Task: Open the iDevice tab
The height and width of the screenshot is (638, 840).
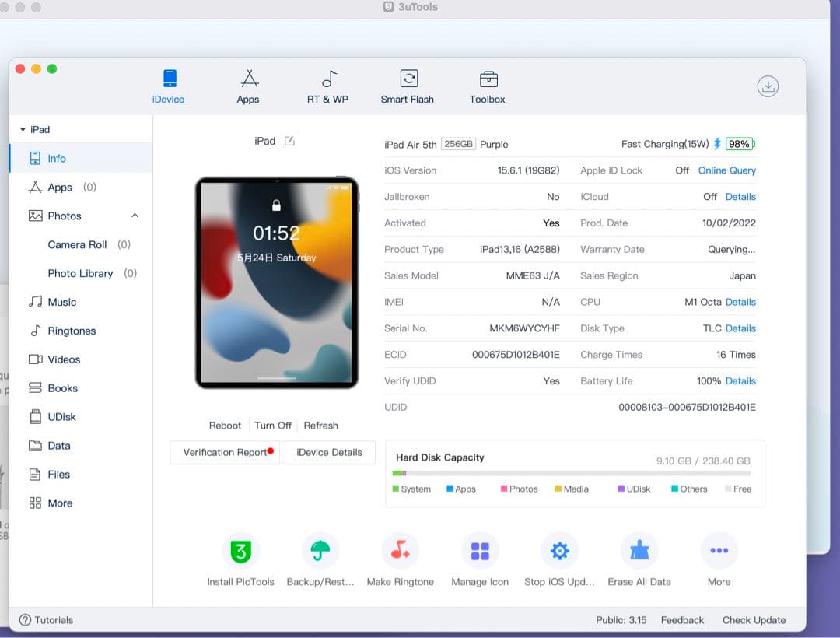Action: point(168,87)
